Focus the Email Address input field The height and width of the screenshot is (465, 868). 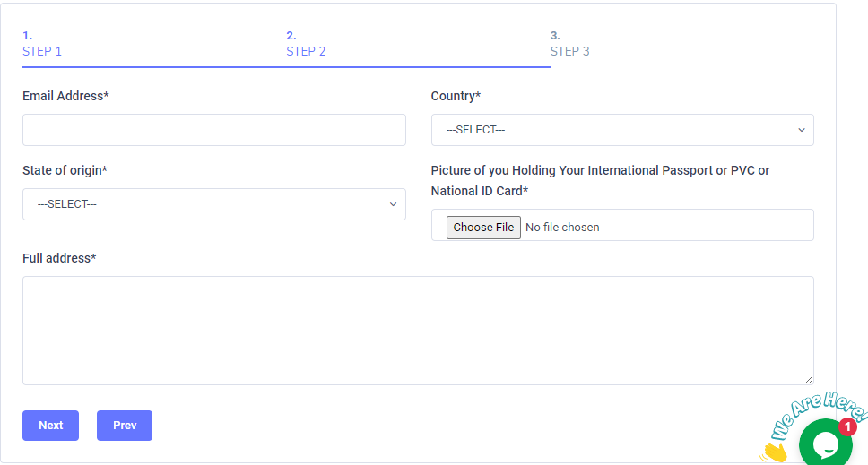coord(213,130)
